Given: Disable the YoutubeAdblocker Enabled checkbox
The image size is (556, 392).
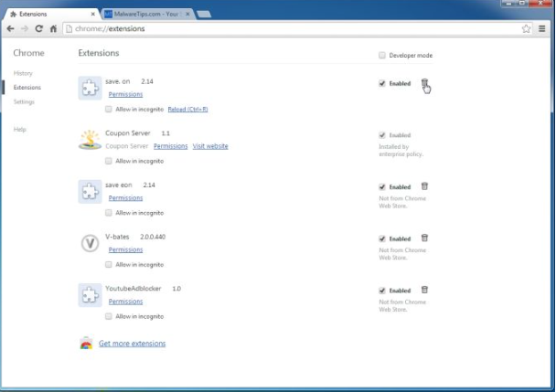Looking at the screenshot, I should (382, 291).
